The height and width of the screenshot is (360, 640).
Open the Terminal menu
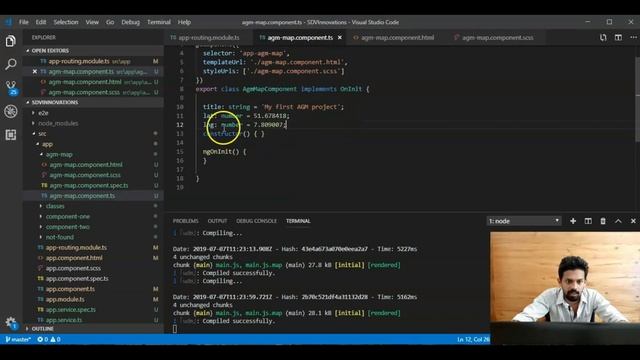(x=159, y=22)
